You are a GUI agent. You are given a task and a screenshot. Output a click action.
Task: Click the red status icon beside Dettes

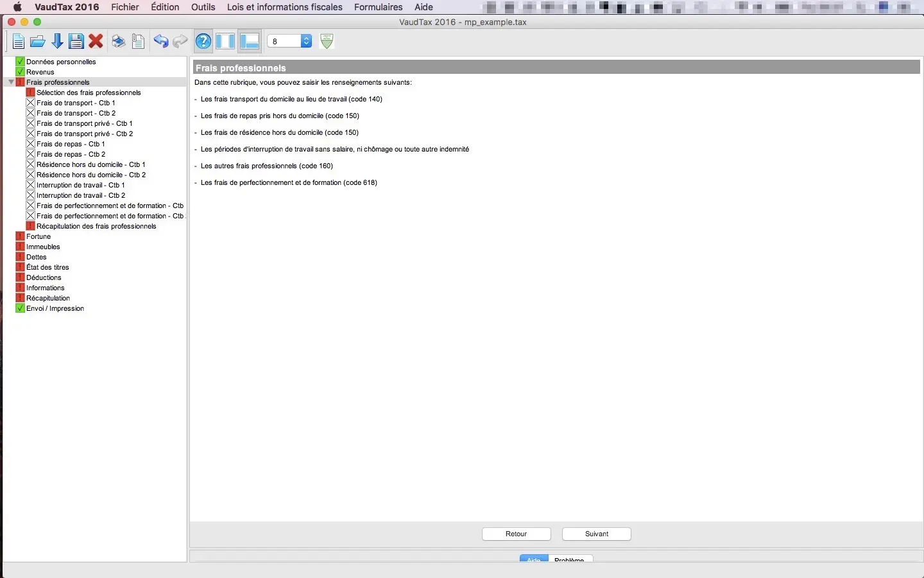point(20,257)
